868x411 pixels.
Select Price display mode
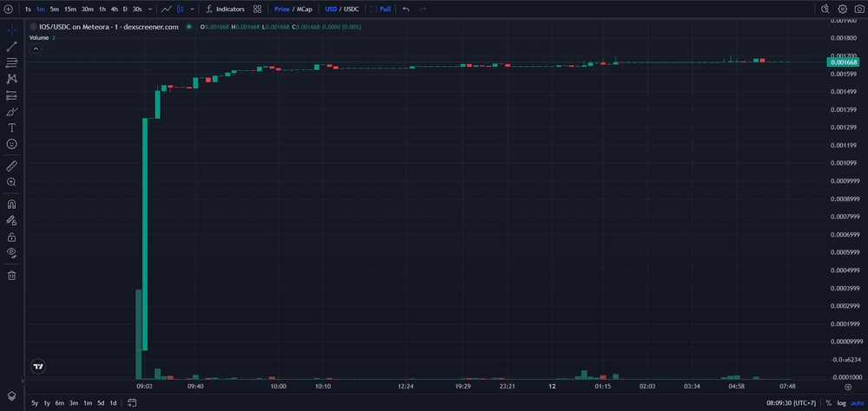(282, 10)
